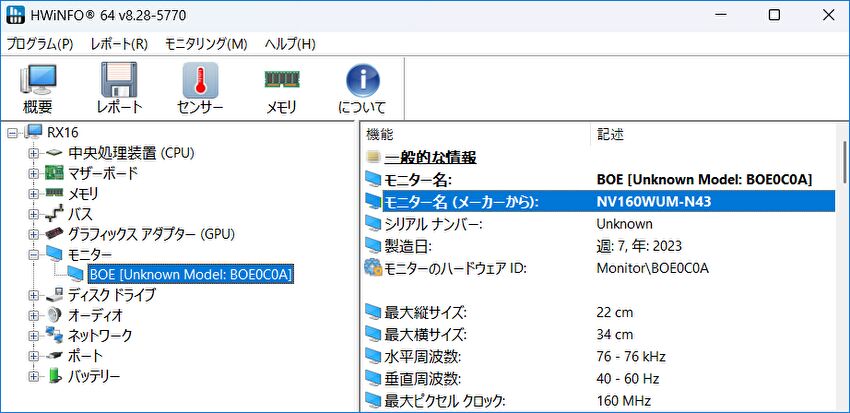Click monitor icon beside 製造日 row
850x413 pixels.
pyautogui.click(x=373, y=246)
